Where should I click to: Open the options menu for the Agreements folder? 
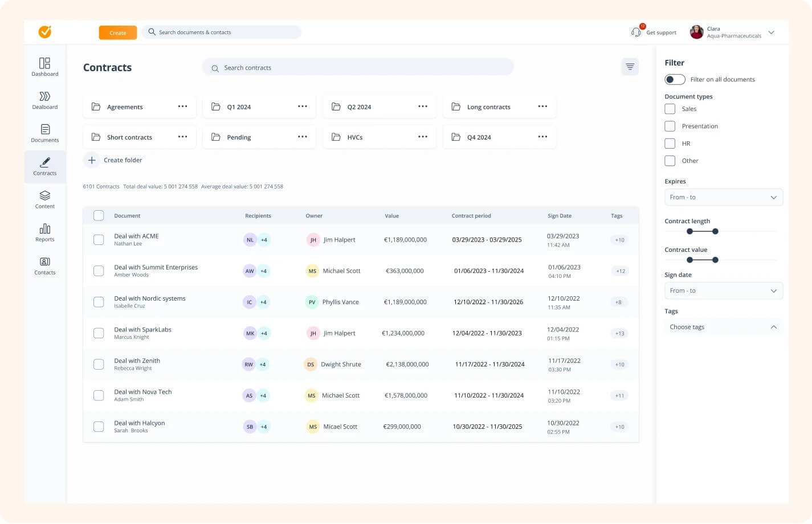click(x=182, y=106)
